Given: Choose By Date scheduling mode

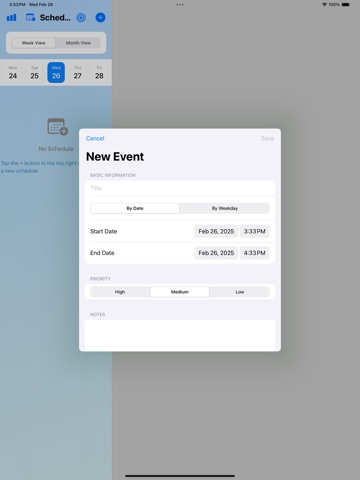Looking at the screenshot, I should coord(135,208).
